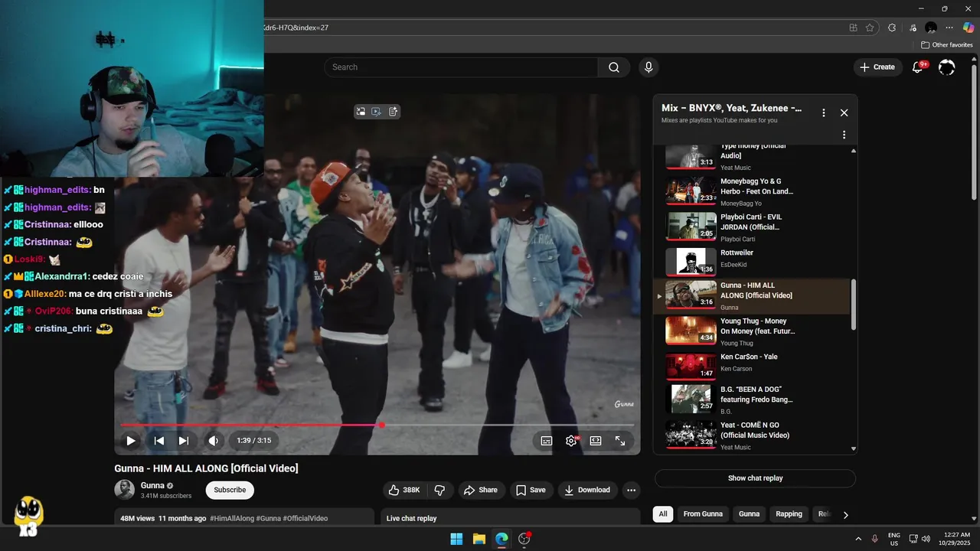Open browser extensions puzzle icon
Screen dimensions: 980x551
coord(892,28)
